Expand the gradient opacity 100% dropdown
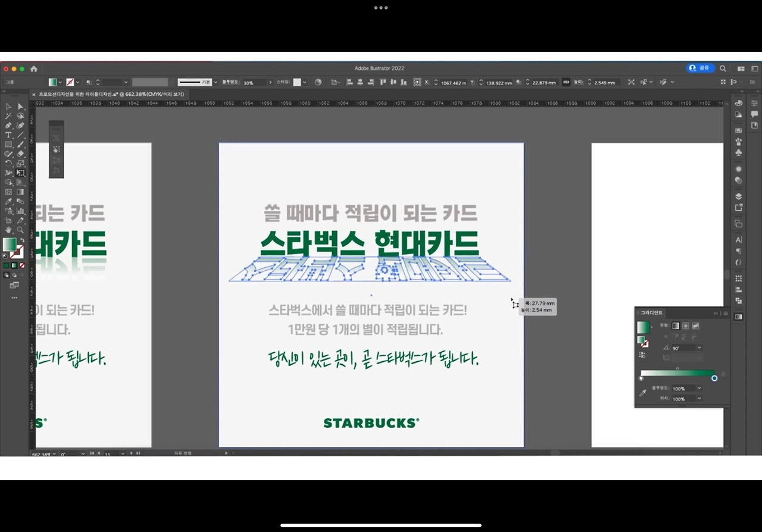The height and width of the screenshot is (532, 762). point(699,388)
